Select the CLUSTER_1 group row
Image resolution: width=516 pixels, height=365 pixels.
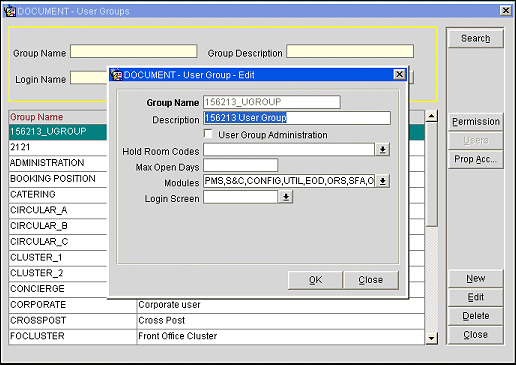(58, 257)
